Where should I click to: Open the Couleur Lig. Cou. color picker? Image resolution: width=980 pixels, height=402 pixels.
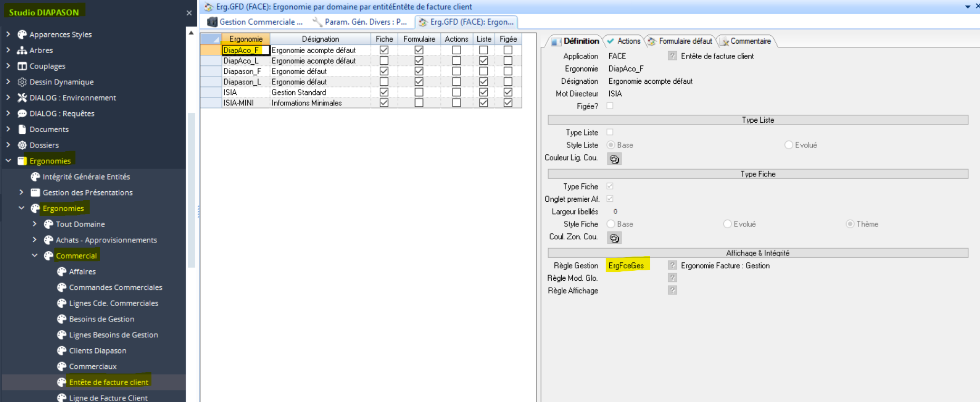point(614,159)
